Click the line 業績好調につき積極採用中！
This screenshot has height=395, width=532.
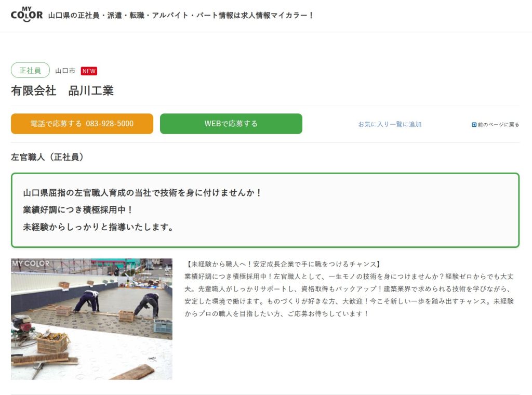78,210
